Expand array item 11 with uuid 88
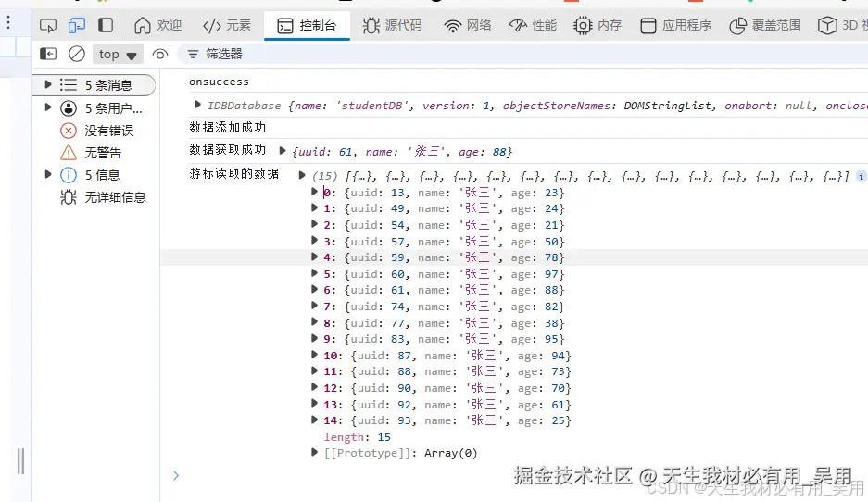Viewport: 868px width, 502px height. pyautogui.click(x=314, y=370)
